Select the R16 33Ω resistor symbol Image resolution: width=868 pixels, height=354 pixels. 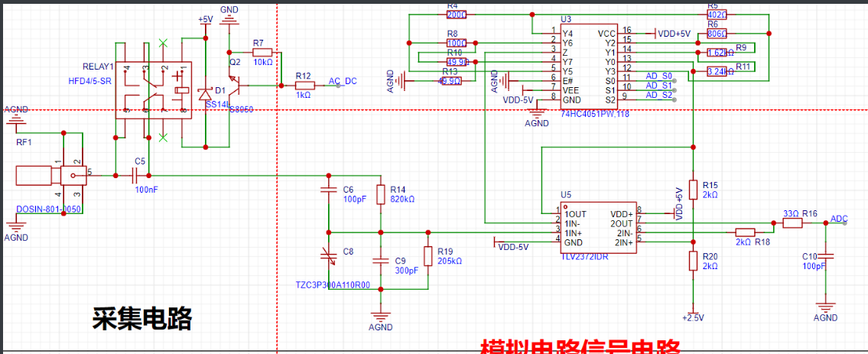[792, 223]
